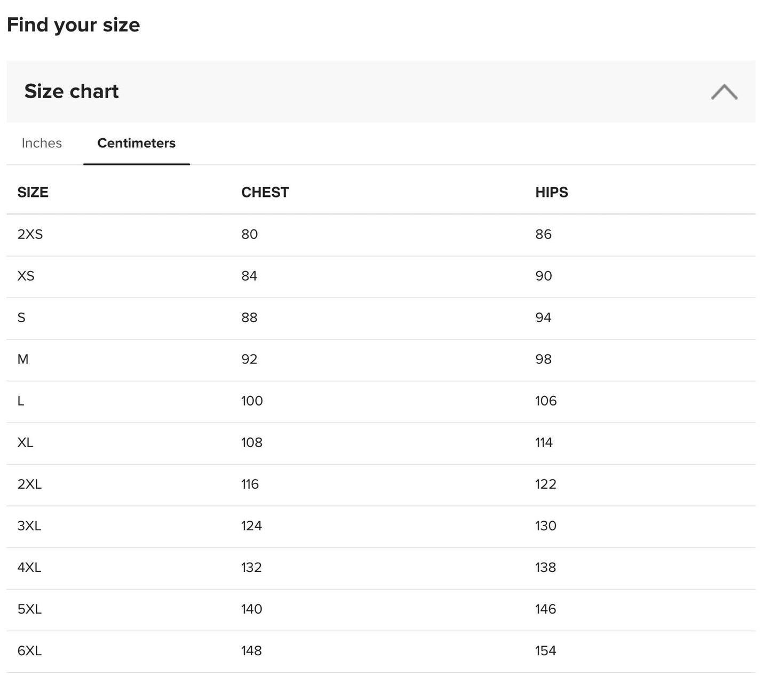Select the M size label
The image size is (771, 700).
pos(23,359)
